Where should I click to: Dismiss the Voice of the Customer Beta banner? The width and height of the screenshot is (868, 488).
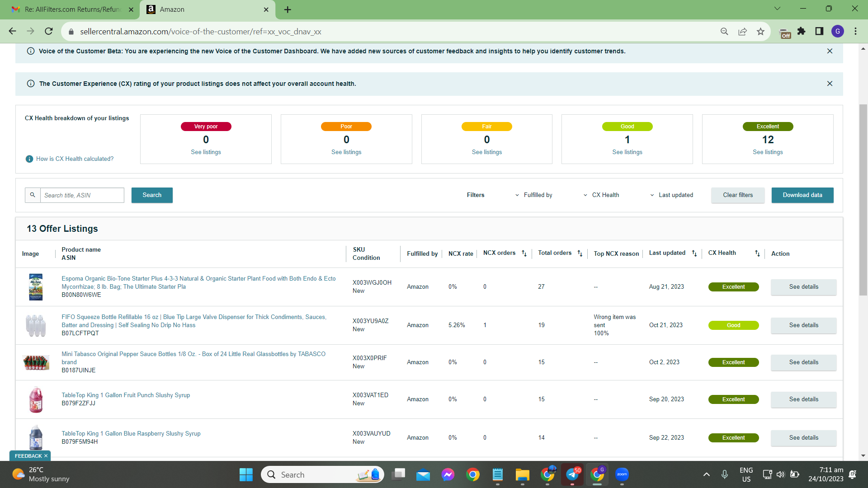830,51
